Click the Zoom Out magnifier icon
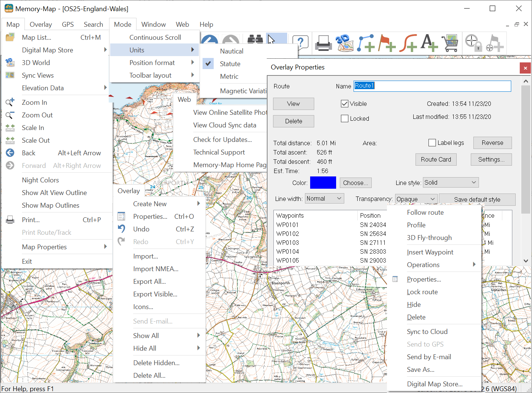The image size is (532, 393). (x=10, y=115)
